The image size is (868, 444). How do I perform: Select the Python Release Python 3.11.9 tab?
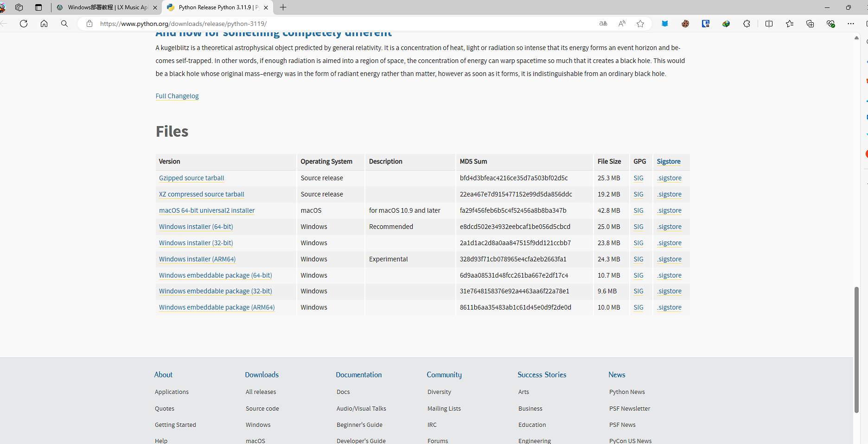tap(217, 7)
